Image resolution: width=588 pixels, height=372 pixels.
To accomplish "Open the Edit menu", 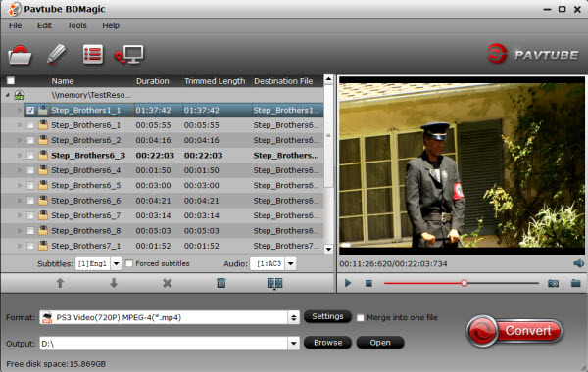I will 44,25.
